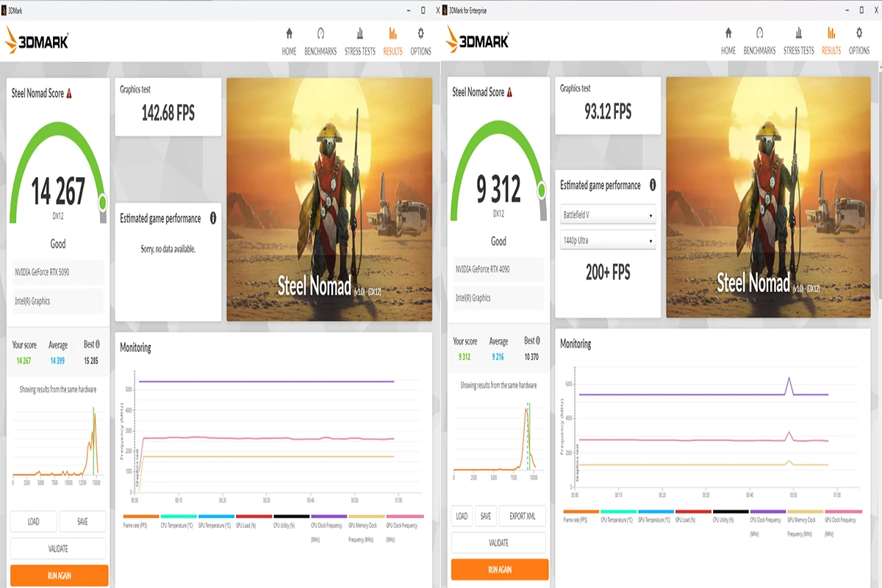Click the 3DMark logo in the Enterprise window
Screen dimensions: 882x588
(x=477, y=40)
